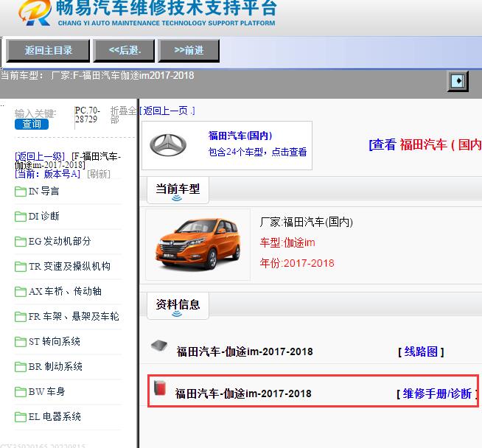Click the orange 伽途im car thumbnail
This screenshot has height=448, width=482.
click(198, 245)
